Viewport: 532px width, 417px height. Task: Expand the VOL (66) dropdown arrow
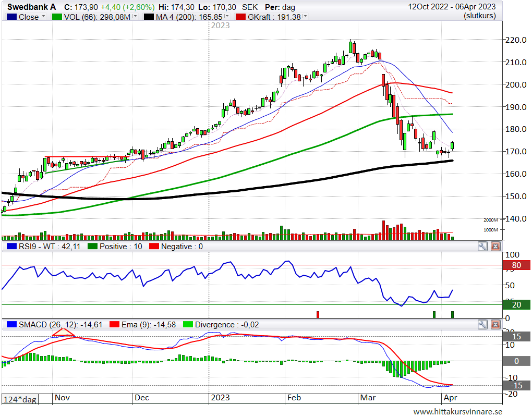click(135, 16)
